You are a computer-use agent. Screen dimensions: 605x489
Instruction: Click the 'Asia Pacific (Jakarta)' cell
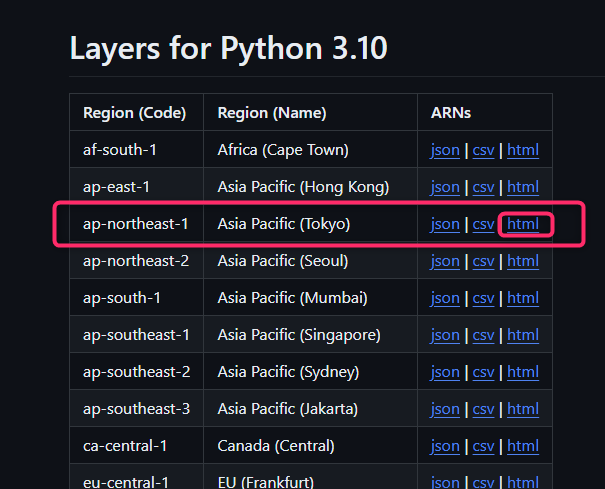(x=310, y=409)
